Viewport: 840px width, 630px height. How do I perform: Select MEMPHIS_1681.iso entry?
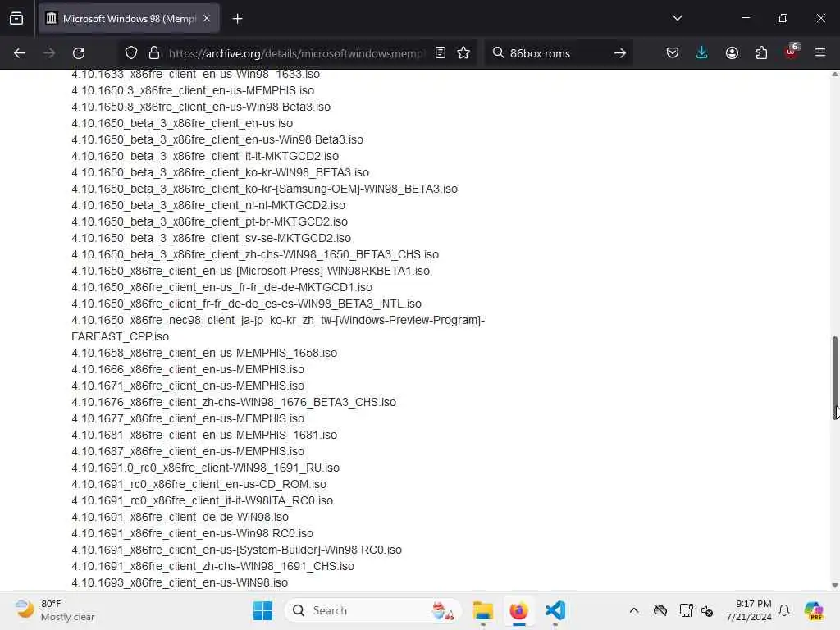204,436
